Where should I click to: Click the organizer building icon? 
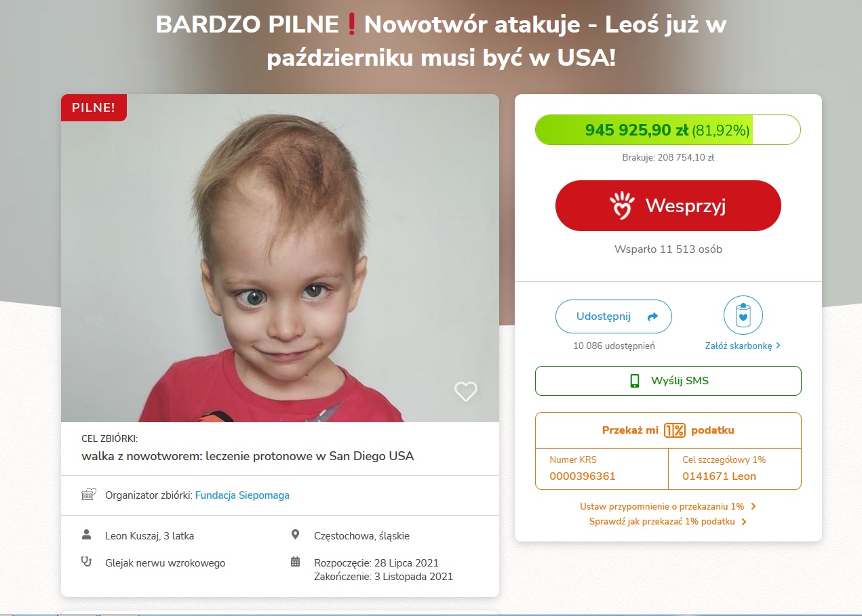coord(89,495)
